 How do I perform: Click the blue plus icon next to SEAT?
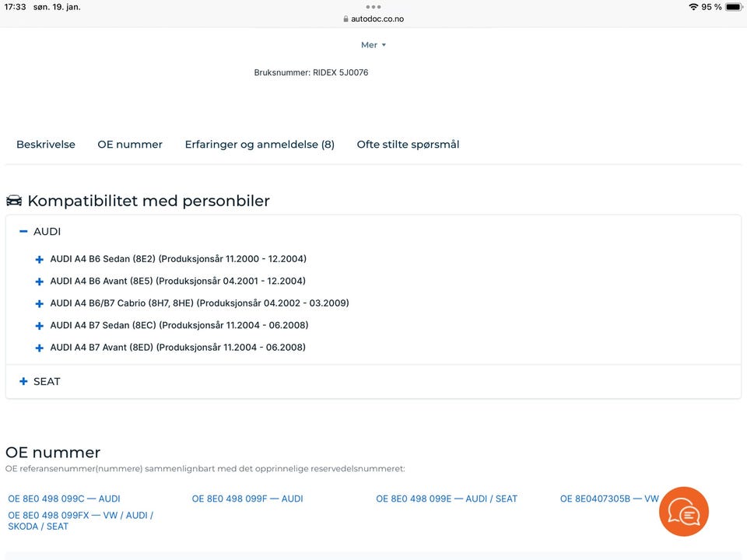pyautogui.click(x=23, y=381)
